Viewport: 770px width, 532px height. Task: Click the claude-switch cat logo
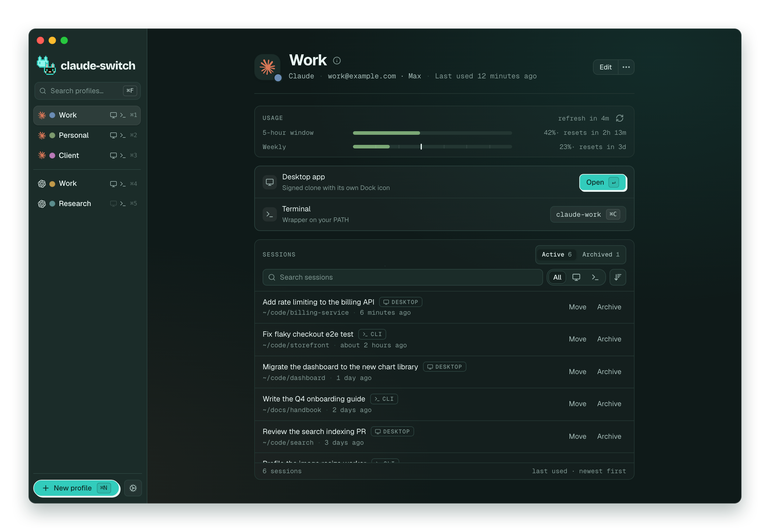pos(46,65)
